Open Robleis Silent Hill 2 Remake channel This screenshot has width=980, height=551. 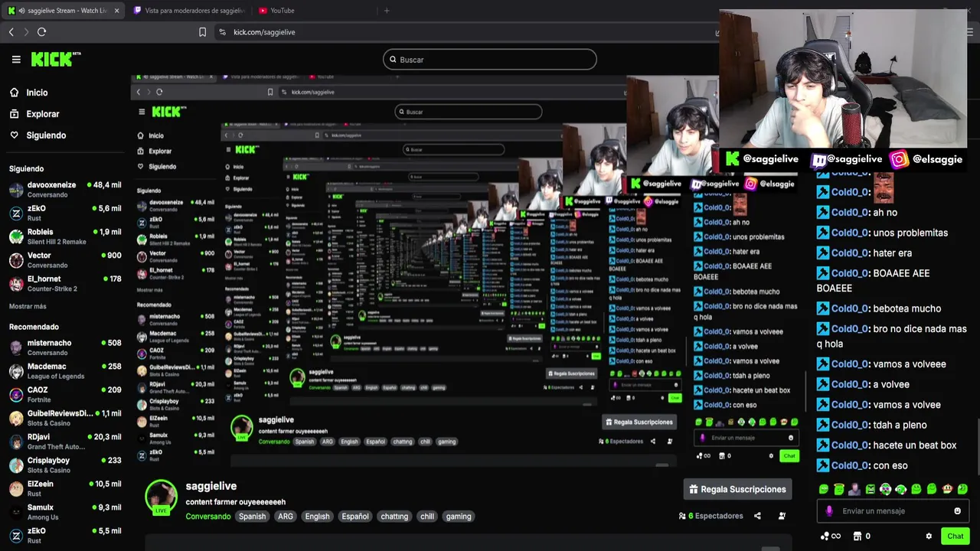click(65, 236)
